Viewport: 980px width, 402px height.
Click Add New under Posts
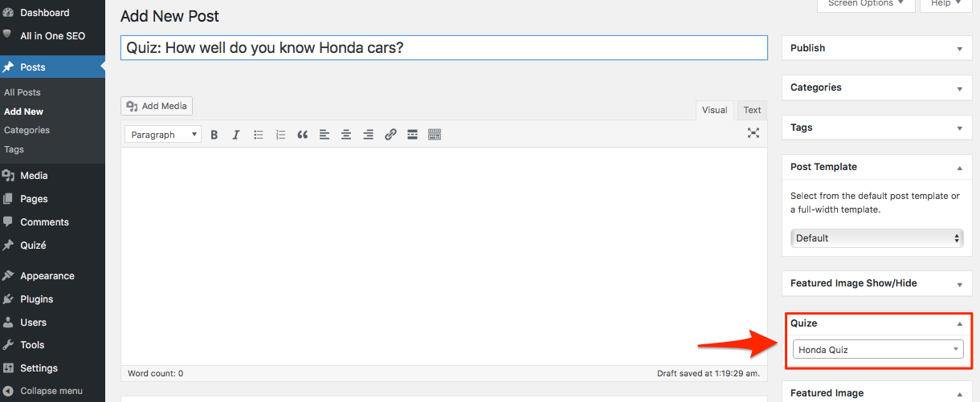point(23,112)
